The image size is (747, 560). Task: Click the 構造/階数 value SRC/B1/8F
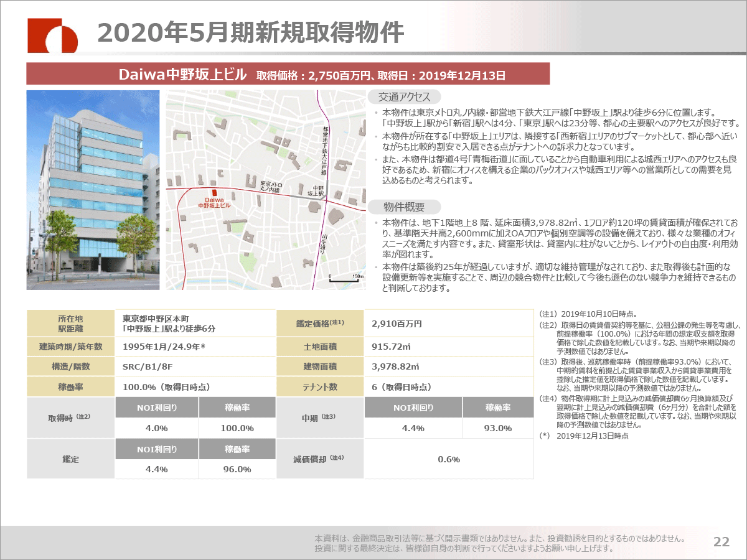(x=148, y=366)
